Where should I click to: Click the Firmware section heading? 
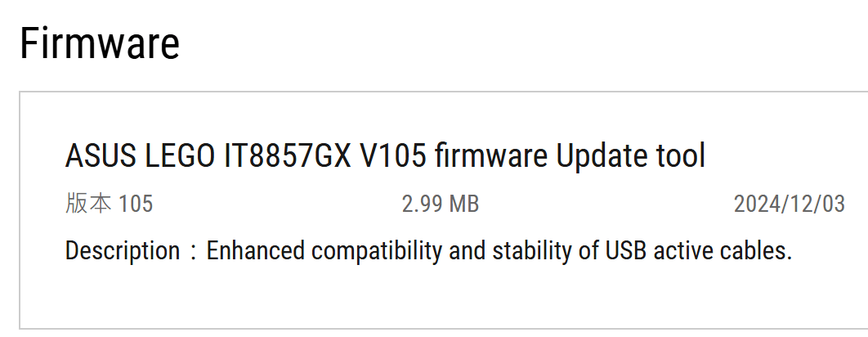click(100, 43)
